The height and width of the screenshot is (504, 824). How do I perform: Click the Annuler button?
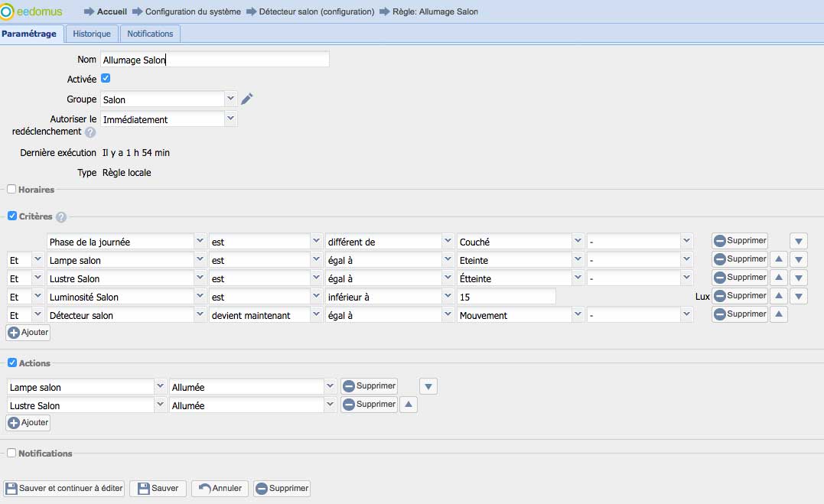(x=220, y=488)
